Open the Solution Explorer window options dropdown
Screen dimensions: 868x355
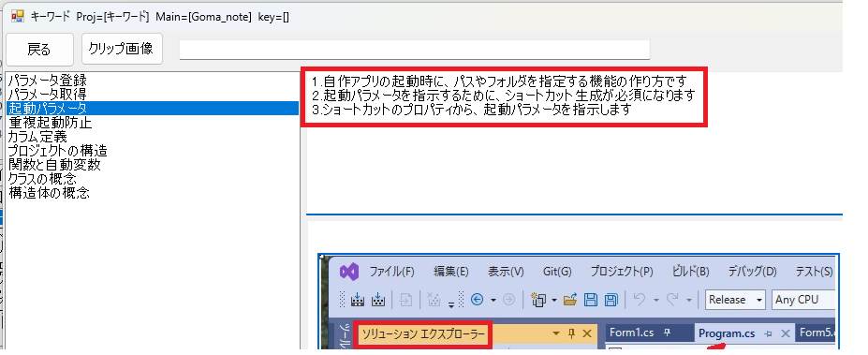[x=556, y=333]
